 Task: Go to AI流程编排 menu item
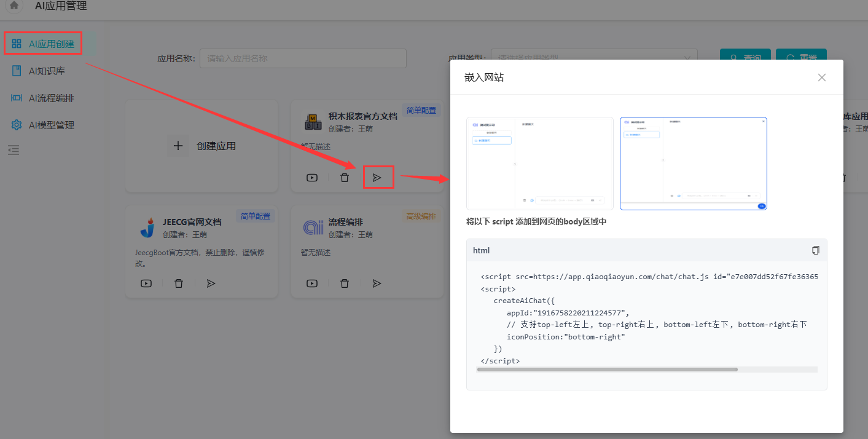[52, 98]
